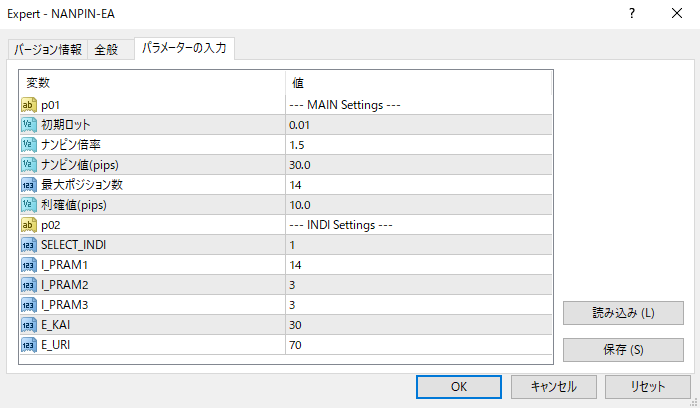Click the リセット button

tap(646, 387)
